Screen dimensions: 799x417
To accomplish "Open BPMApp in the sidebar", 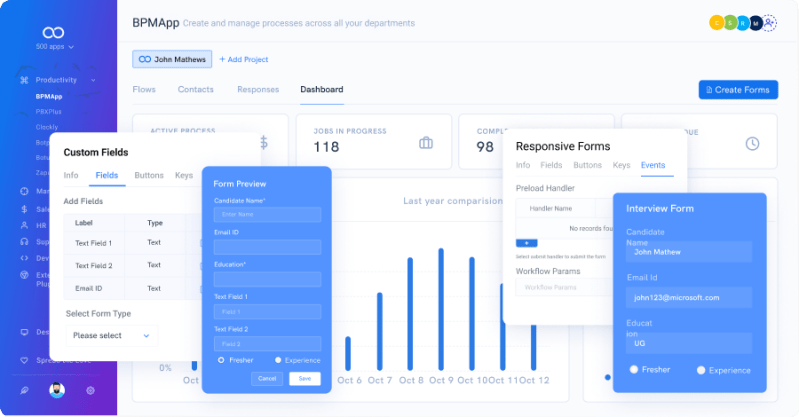I will coord(49,96).
